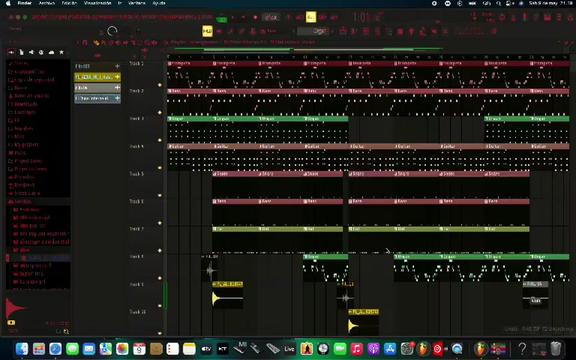The height and width of the screenshot is (360, 576).
Task: Open the Ableton Live icon in the Dock
Action: [x=289, y=349]
